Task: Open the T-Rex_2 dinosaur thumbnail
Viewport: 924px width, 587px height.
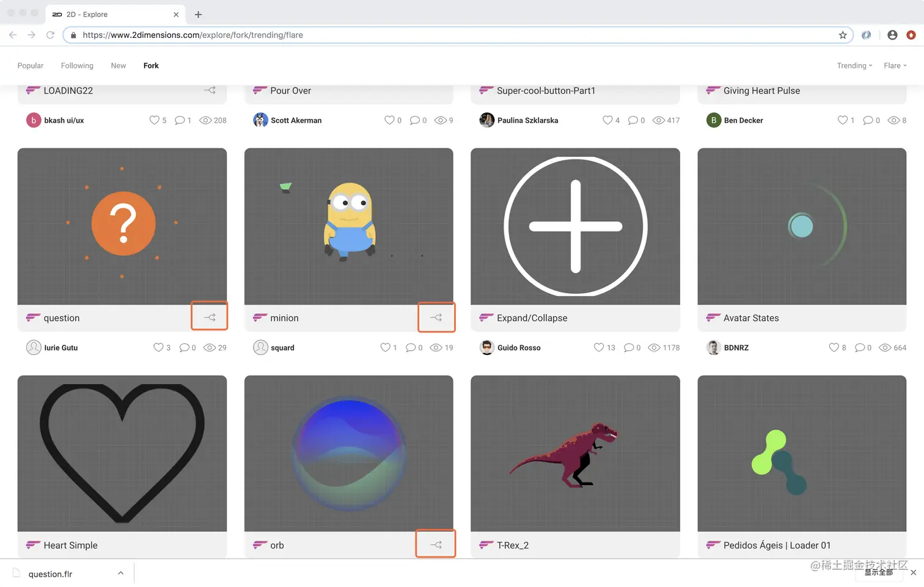Action: point(575,453)
